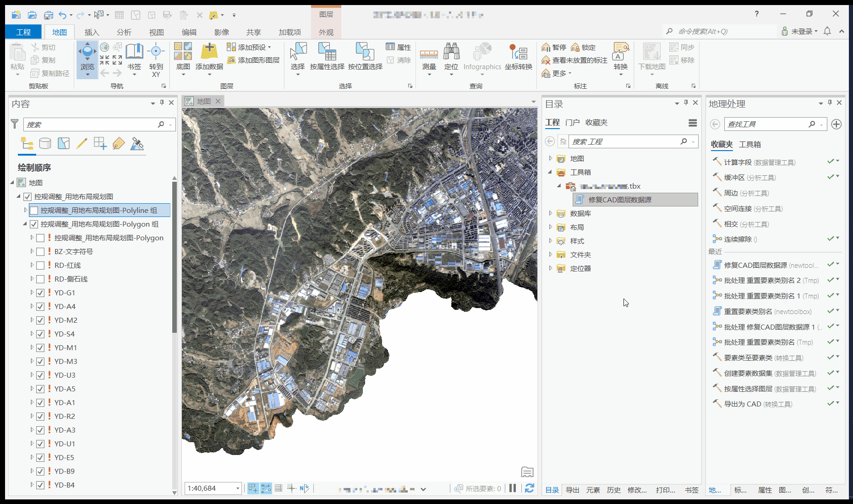
Task: Switch to the 分析 ribbon tab
Action: click(x=124, y=32)
